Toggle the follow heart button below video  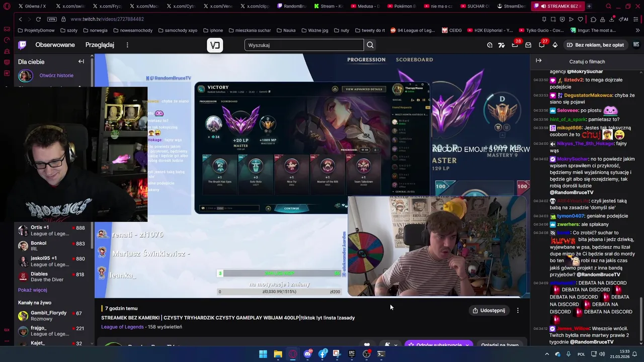(367, 345)
